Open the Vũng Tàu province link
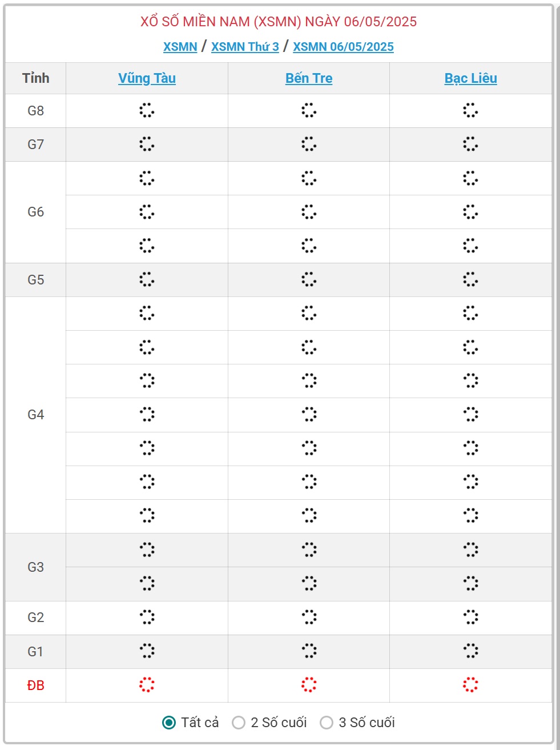The image size is (560, 750). pos(147,78)
